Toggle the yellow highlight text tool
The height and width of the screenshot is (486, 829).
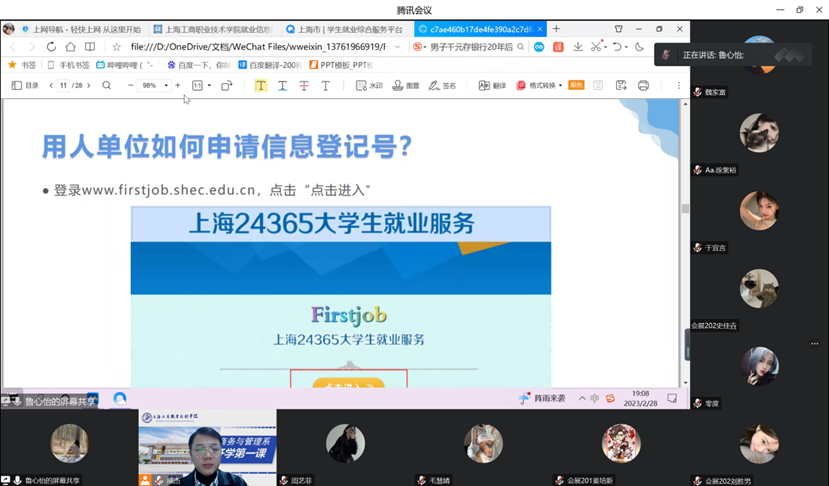click(x=261, y=86)
